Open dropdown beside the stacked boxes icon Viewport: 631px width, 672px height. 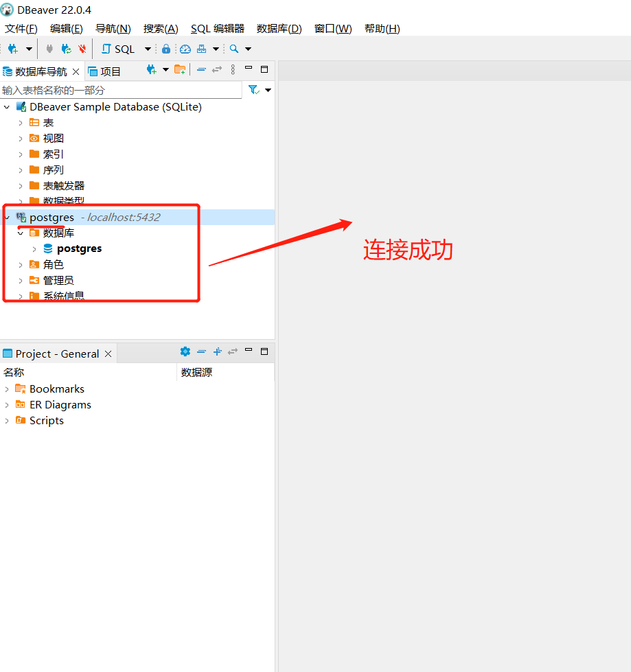pos(216,49)
